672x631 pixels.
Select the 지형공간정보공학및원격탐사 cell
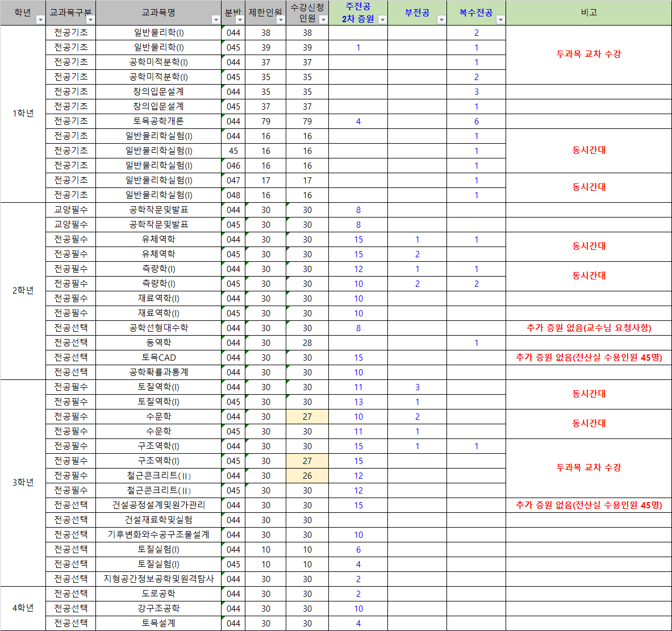coord(158,579)
